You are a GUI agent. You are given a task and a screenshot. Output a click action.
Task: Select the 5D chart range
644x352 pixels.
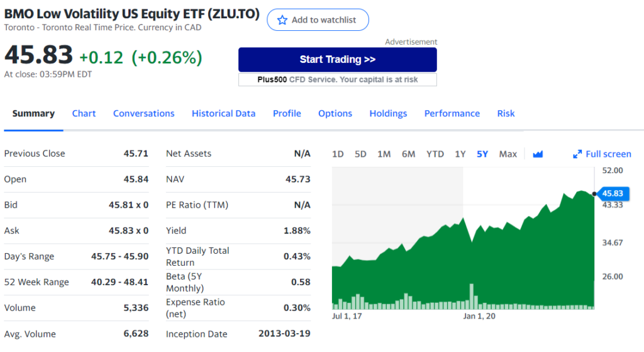click(360, 154)
